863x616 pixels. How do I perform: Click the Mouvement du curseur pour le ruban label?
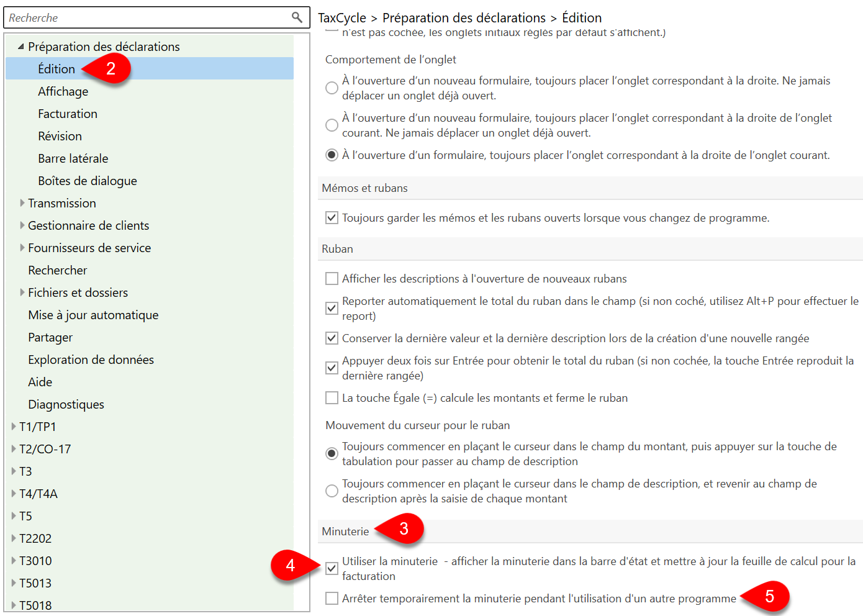click(417, 425)
